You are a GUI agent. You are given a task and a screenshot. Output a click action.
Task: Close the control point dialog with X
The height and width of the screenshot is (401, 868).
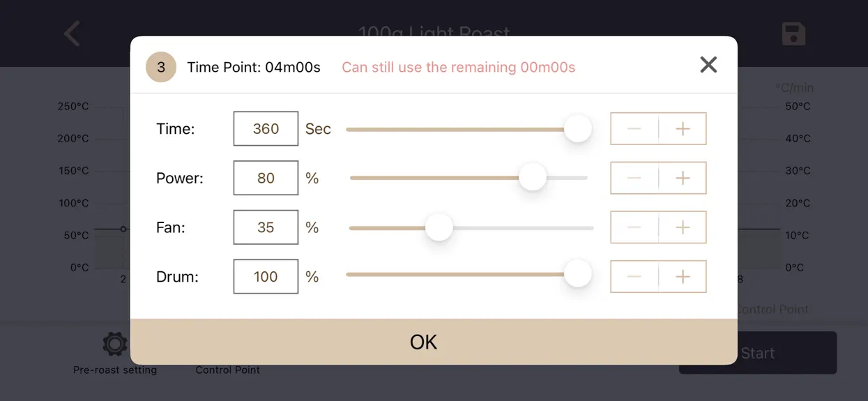(708, 65)
